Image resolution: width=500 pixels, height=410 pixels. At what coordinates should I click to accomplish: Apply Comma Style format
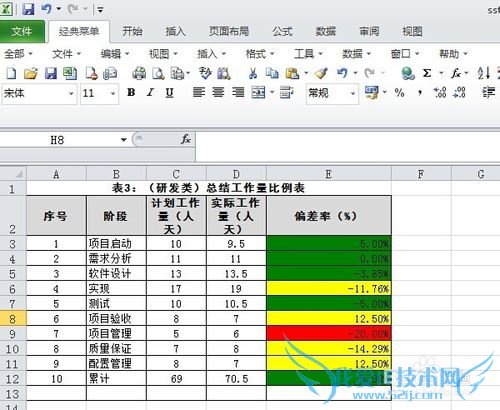tap(420, 92)
